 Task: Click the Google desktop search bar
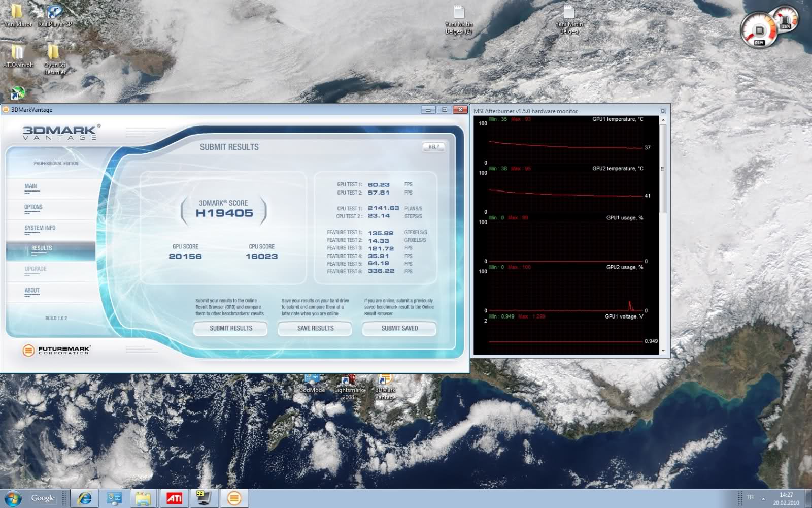[43, 498]
